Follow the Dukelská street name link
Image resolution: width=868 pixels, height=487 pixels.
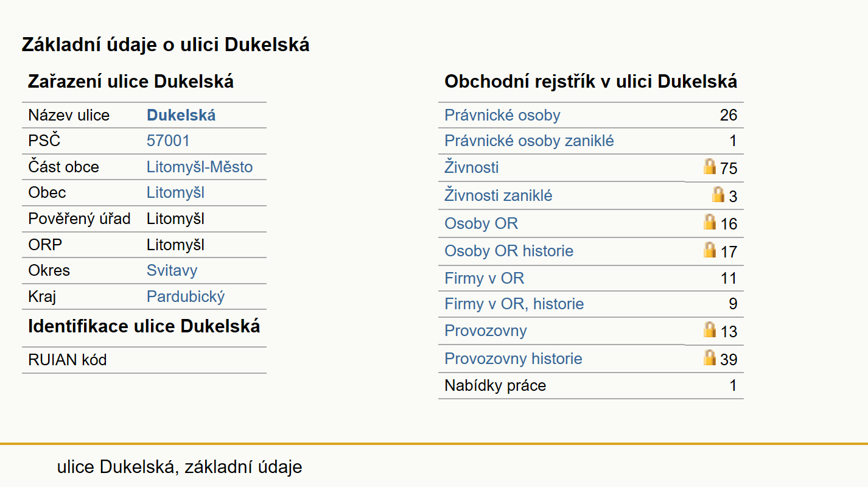(x=181, y=115)
